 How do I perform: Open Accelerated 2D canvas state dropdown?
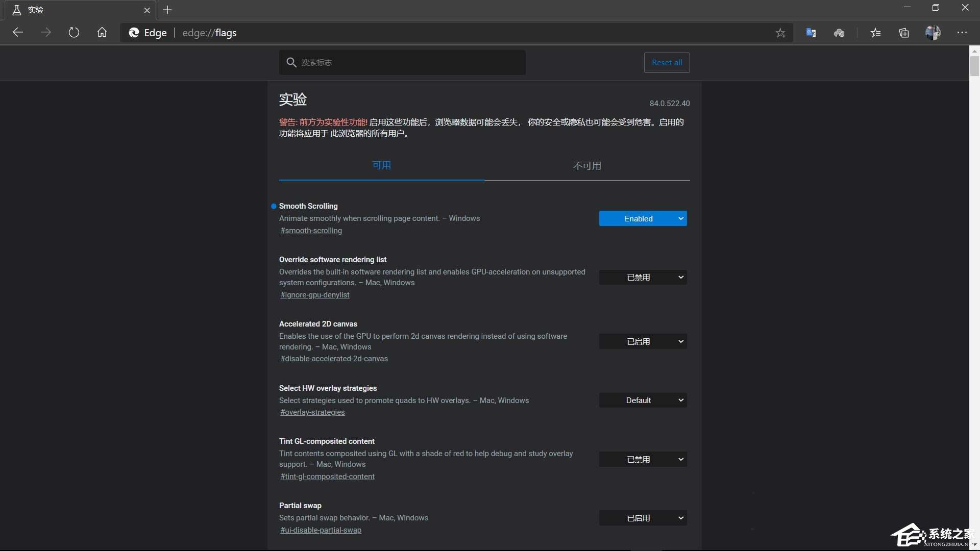click(x=643, y=341)
